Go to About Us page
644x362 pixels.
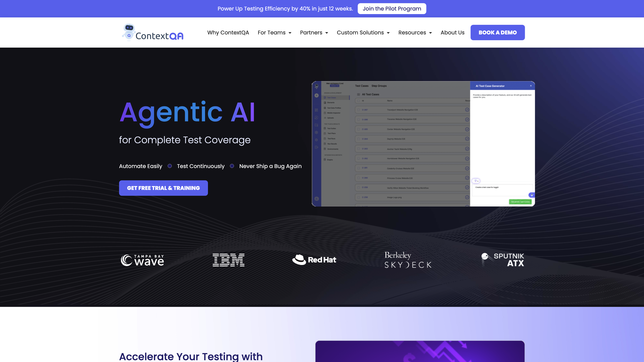click(452, 32)
